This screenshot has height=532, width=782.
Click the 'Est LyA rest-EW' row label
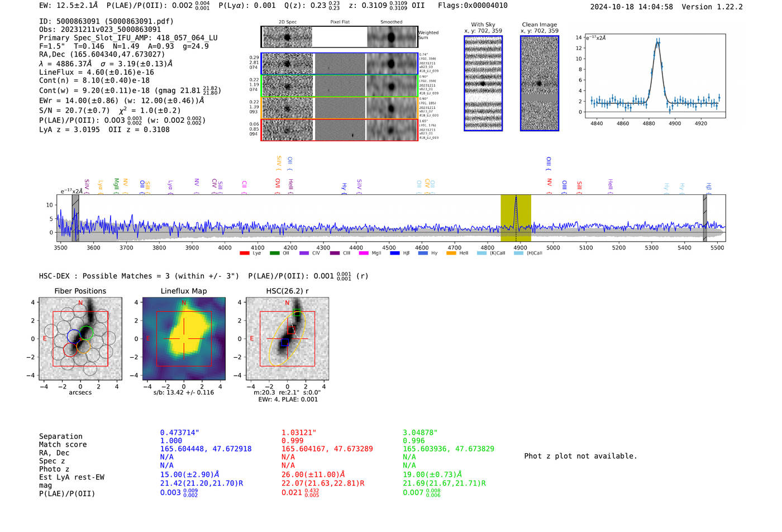coord(71,477)
